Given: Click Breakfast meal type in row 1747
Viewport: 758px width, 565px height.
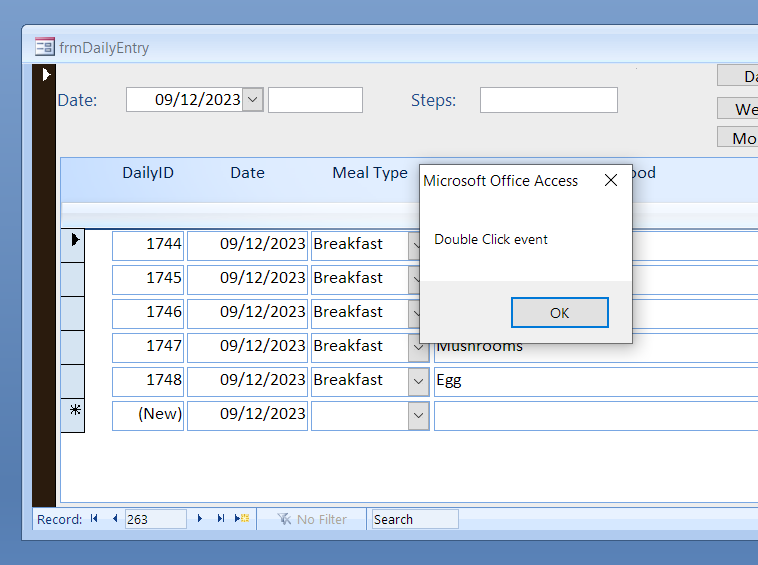Looking at the screenshot, I should click(x=360, y=348).
